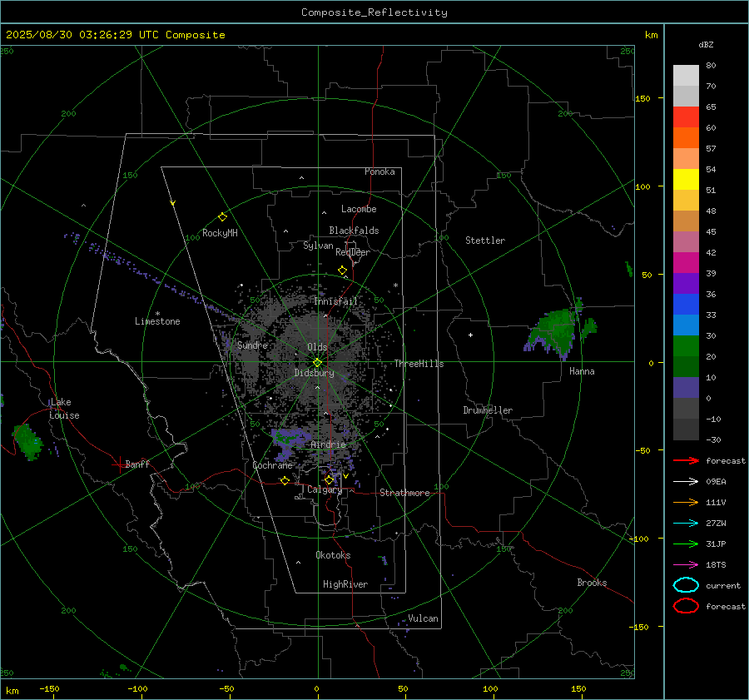749x700 pixels.
Task: Click the RockyMH label
Action: tap(220, 233)
